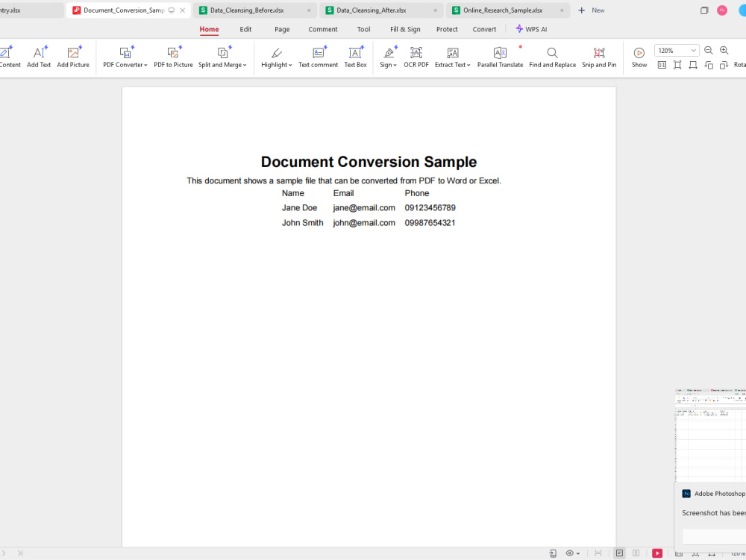Fit page width icon in ribbon
This screenshot has width=746, height=560.
coord(693,65)
